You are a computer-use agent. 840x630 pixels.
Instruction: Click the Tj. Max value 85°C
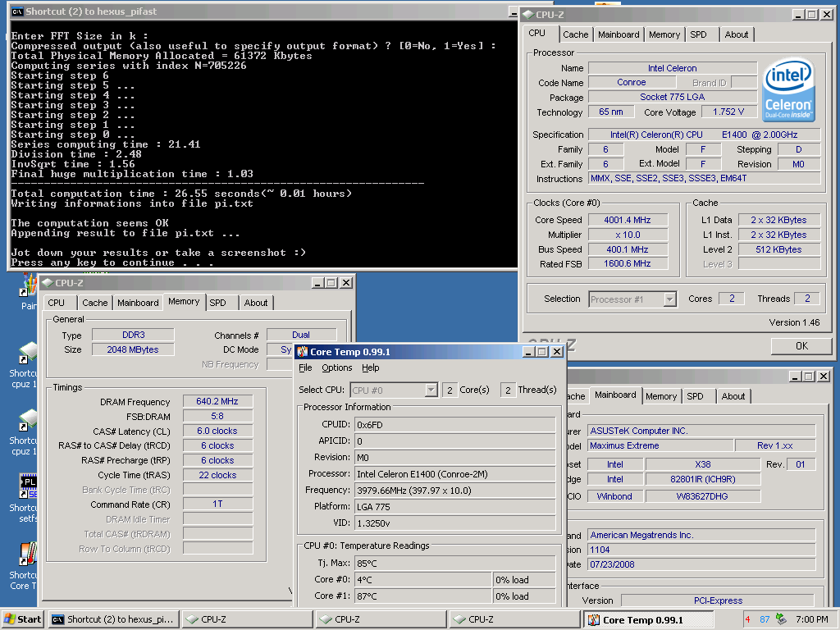pyautogui.click(x=454, y=564)
